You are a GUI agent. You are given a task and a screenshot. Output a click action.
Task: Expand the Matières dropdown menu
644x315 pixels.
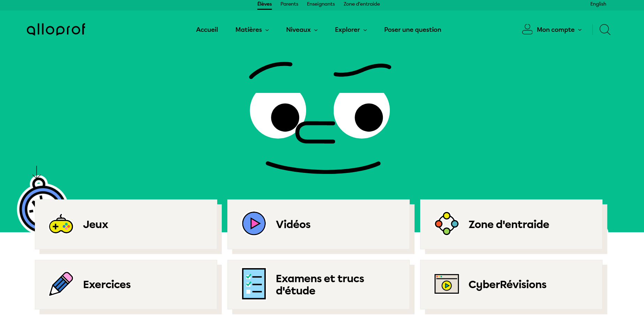252,30
